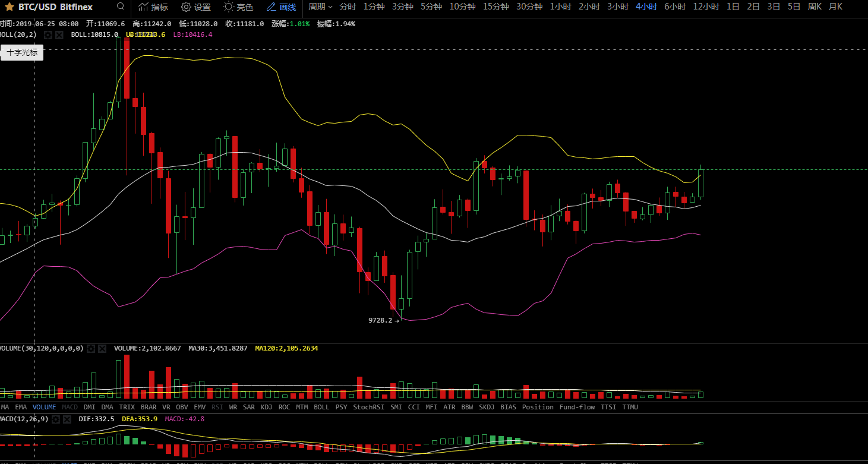Select the 1小时 timeframe
Viewport: 868px width, 464px height.
(x=560, y=7)
